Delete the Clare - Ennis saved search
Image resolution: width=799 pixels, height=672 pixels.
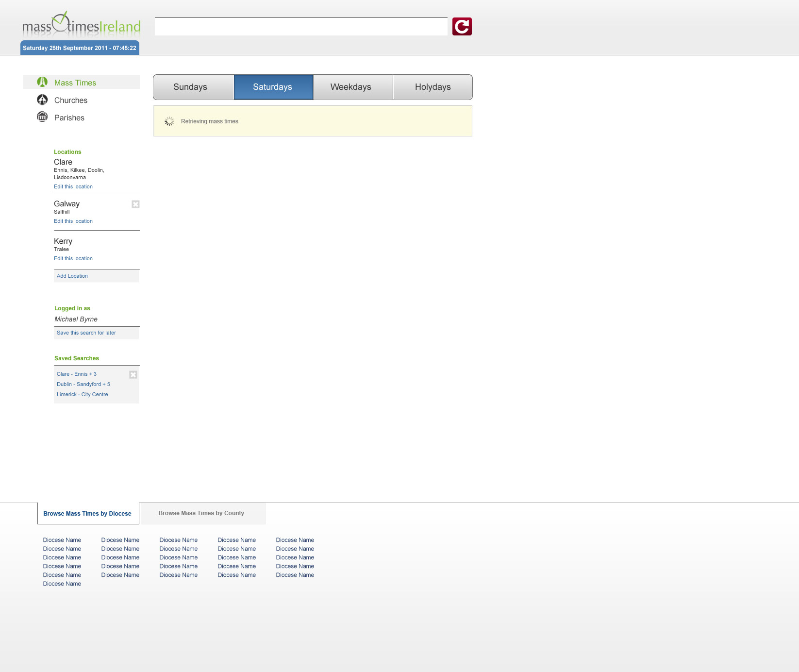coord(133,375)
